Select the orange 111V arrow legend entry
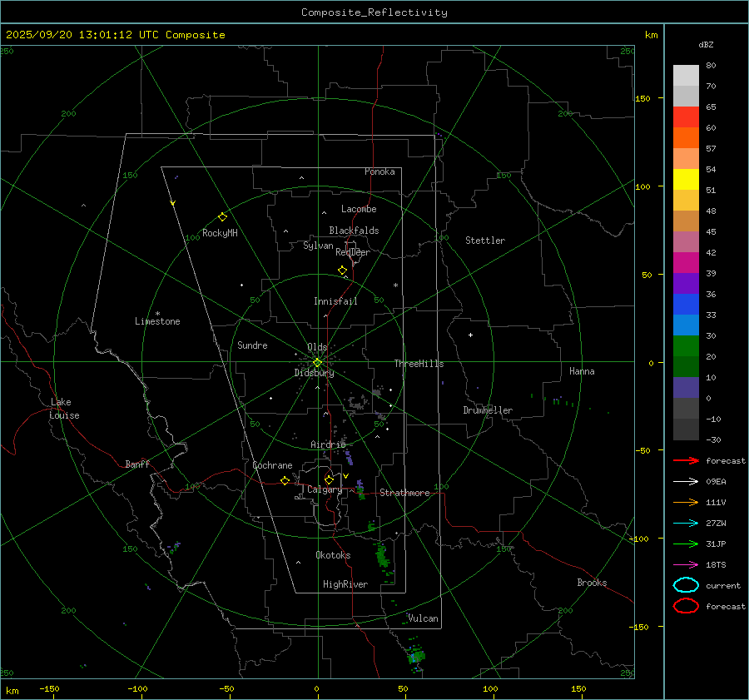This screenshot has height=700, width=749. [x=686, y=502]
